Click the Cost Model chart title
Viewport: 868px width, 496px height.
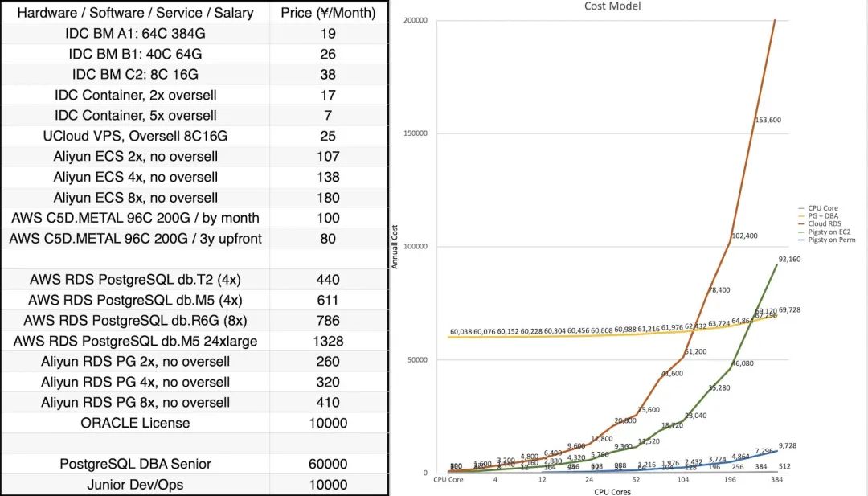click(613, 6)
